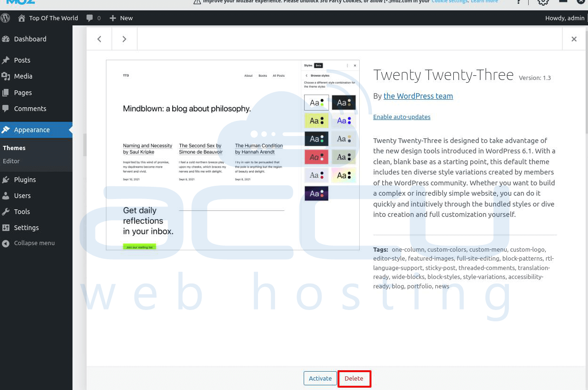Viewport: 588px width, 390px height.
Task: Open the WordPress logo menu
Action: coord(6,18)
